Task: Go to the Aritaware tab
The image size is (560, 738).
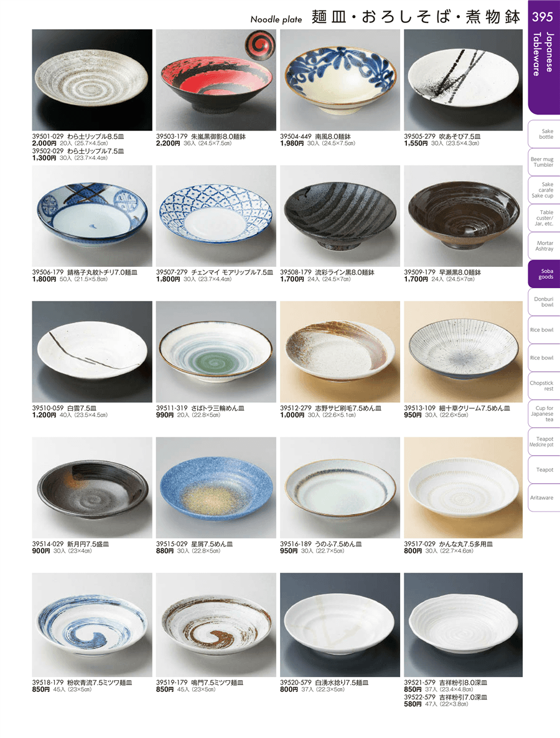Action: click(544, 497)
